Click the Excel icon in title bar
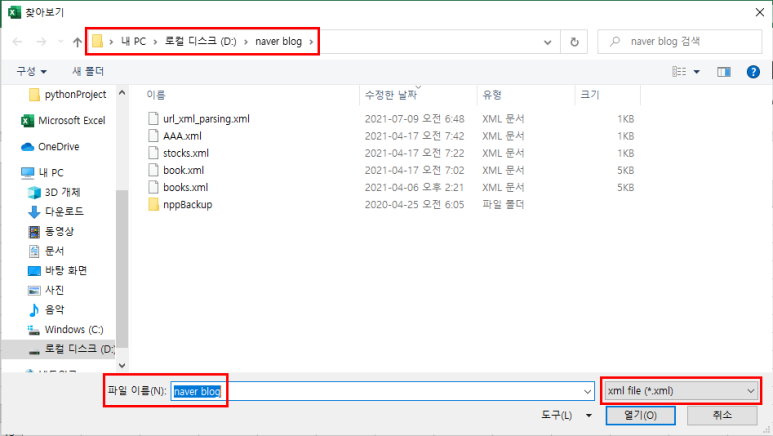The width and height of the screenshot is (773, 436). [14, 12]
